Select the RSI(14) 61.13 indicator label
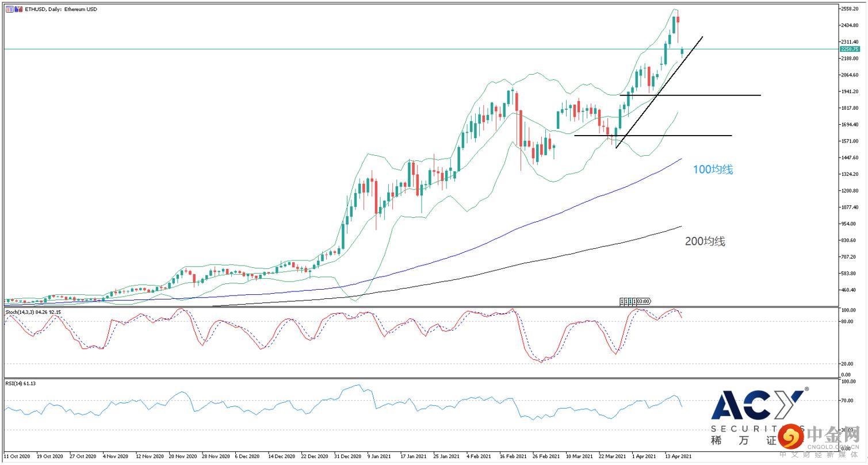The height and width of the screenshot is (465, 868). click(x=21, y=383)
